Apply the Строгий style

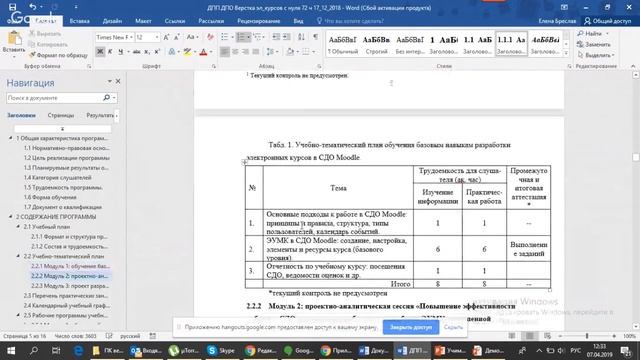[376, 44]
